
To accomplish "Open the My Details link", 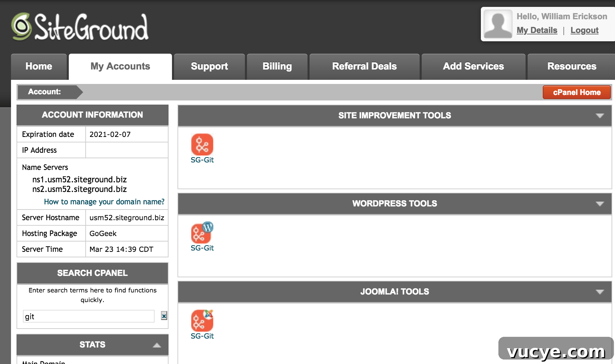I will [x=537, y=30].
